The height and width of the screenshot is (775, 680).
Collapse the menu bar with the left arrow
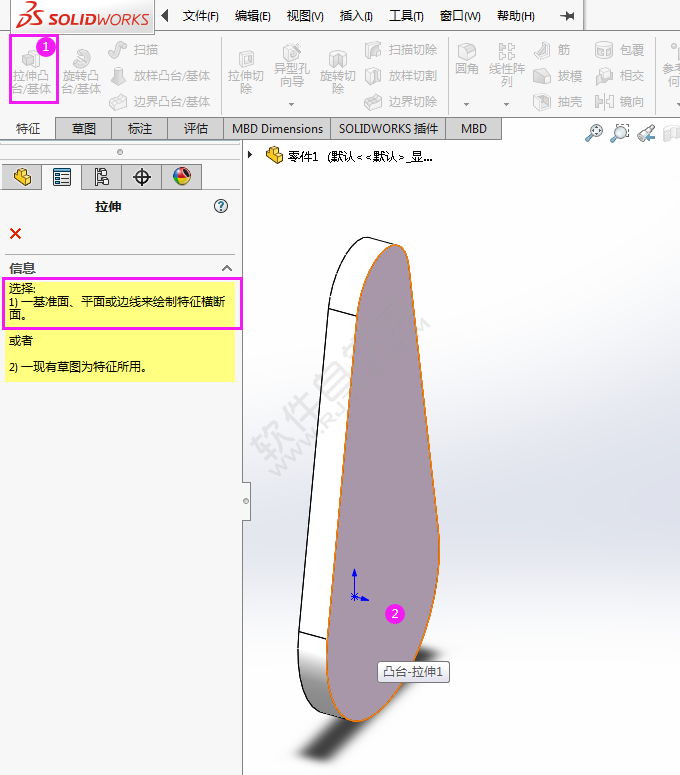coord(165,16)
